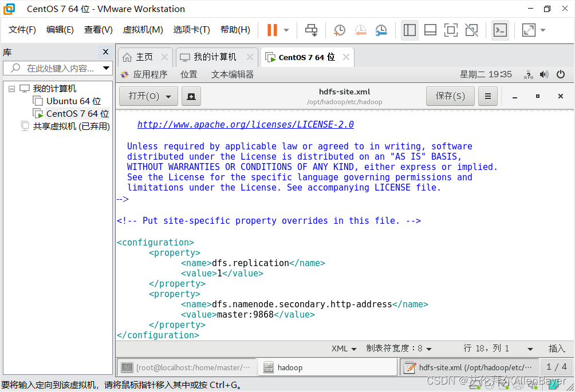Viewport: 575px width, 392px height.
Task: Switch to hdfs-site.xml taskbar entry
Action: point(468,367)
